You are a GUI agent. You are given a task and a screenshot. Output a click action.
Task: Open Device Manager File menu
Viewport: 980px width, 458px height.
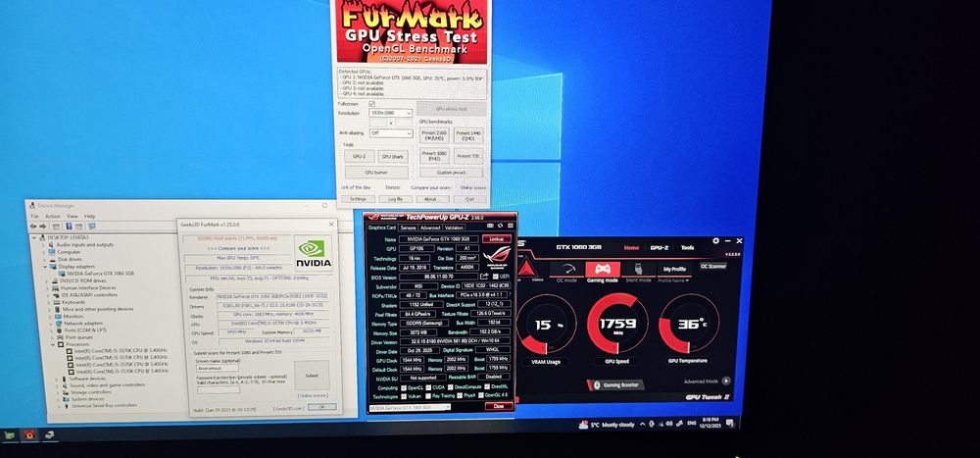pyautogui.click(x=34, y=216)
